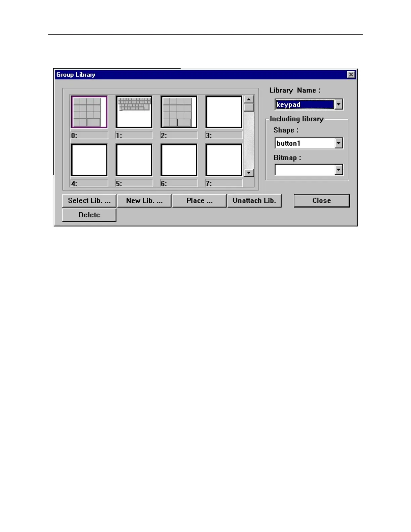Create a new library with New Lib. ...
Image resolution: width=411 pixels, height=532 pixels.
(x=144, y=201)
